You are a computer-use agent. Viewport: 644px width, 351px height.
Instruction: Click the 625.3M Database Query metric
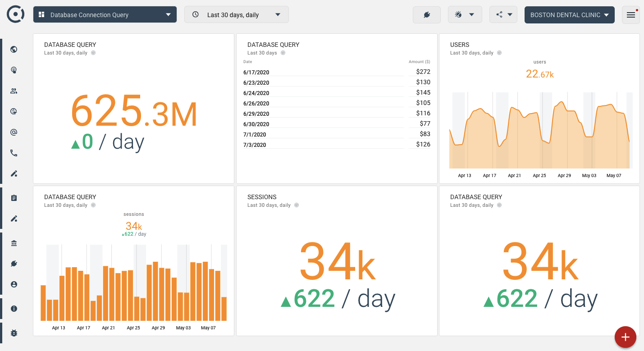(x=134, y=111)
